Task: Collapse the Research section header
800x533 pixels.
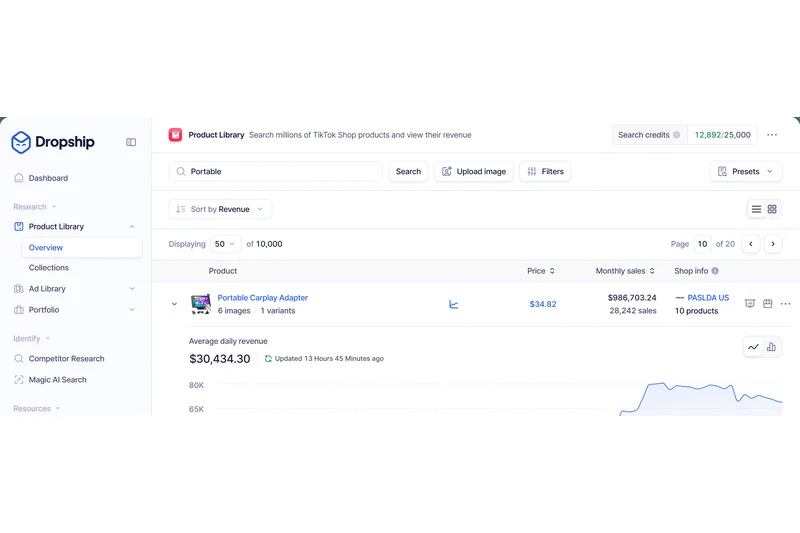Action: point(35,207)
